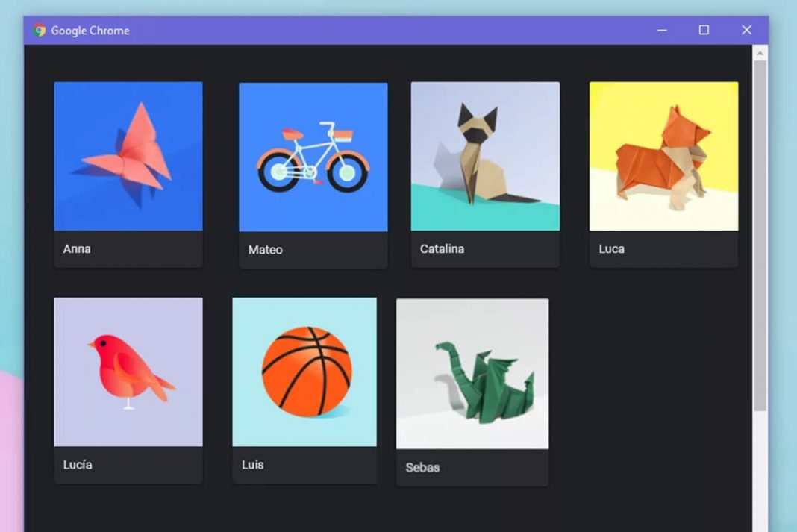
Task: Click the Catalina name text
Action: [442, 248]
